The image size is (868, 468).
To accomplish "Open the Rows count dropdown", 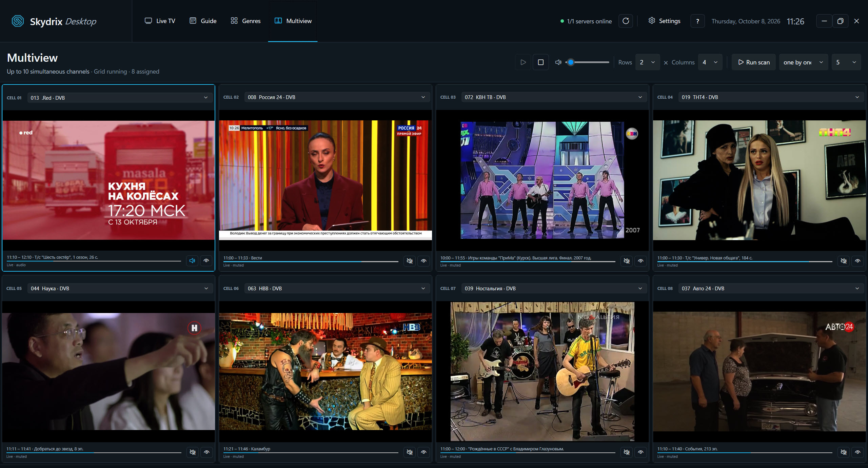I will 647,62.
